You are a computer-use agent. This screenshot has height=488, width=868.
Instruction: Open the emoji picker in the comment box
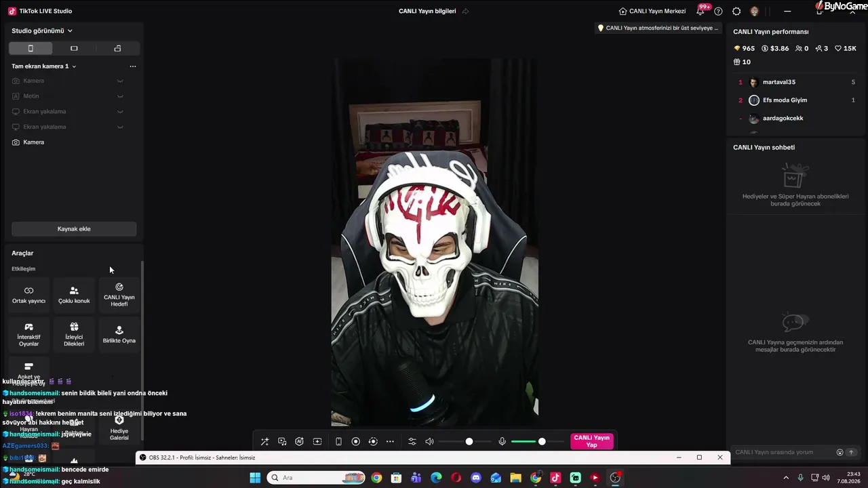(840, 452)
